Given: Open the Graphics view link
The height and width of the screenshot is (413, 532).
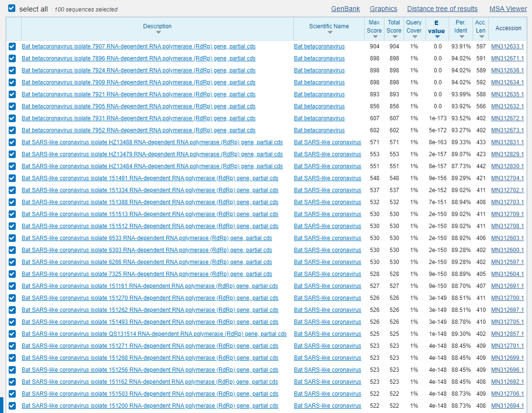Looking at the screenshot, I should click(x=383, y=9).
